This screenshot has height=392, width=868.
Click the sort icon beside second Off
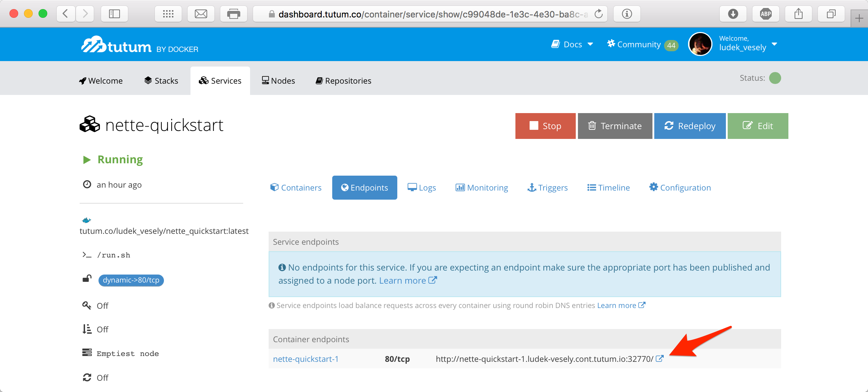click(87, 329)
